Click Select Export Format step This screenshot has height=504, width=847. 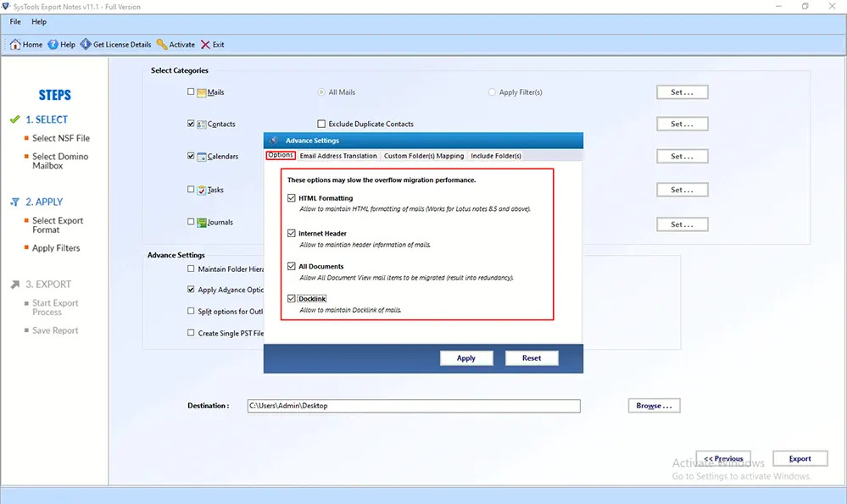tap(58, 225)
